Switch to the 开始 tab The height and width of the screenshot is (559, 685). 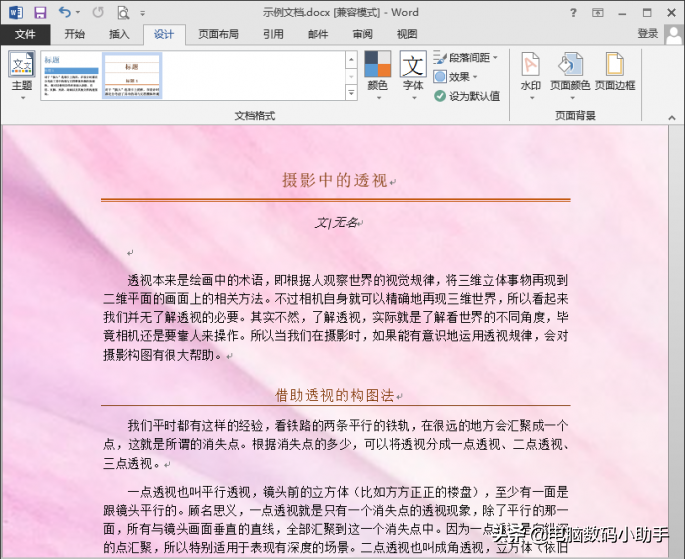[x=74, y=34]
